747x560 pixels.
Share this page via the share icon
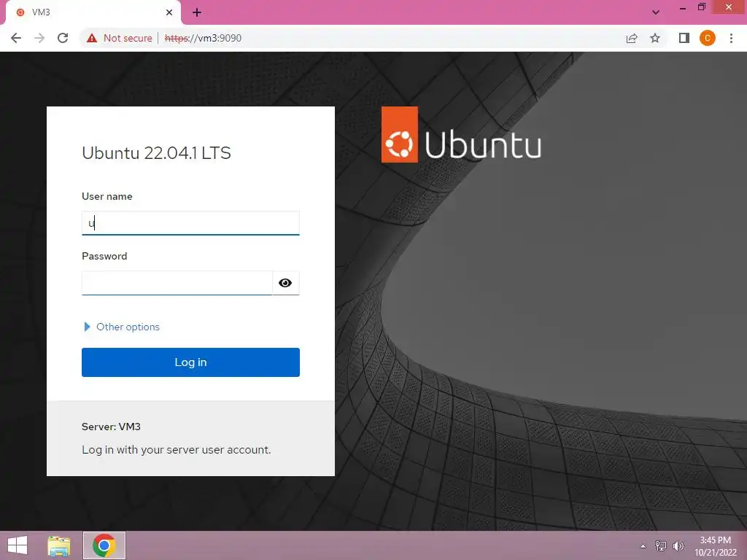point(632,38)
